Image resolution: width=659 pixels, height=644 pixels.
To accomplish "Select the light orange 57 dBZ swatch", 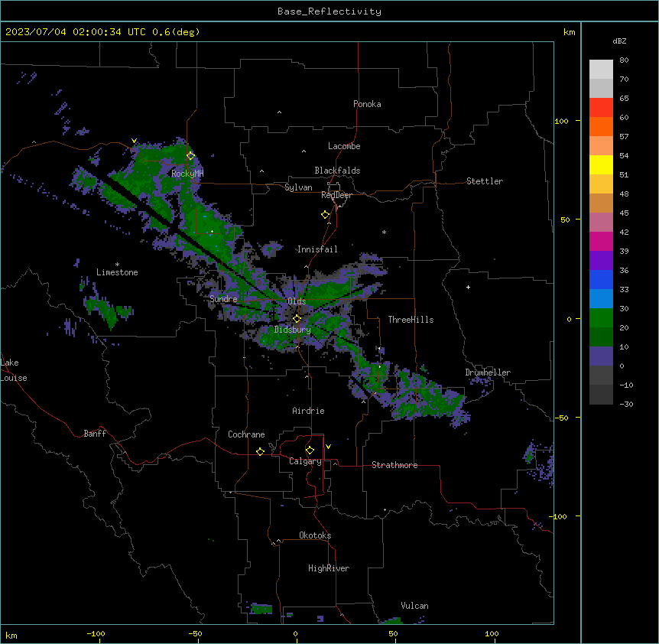I will tap(601, 146).
